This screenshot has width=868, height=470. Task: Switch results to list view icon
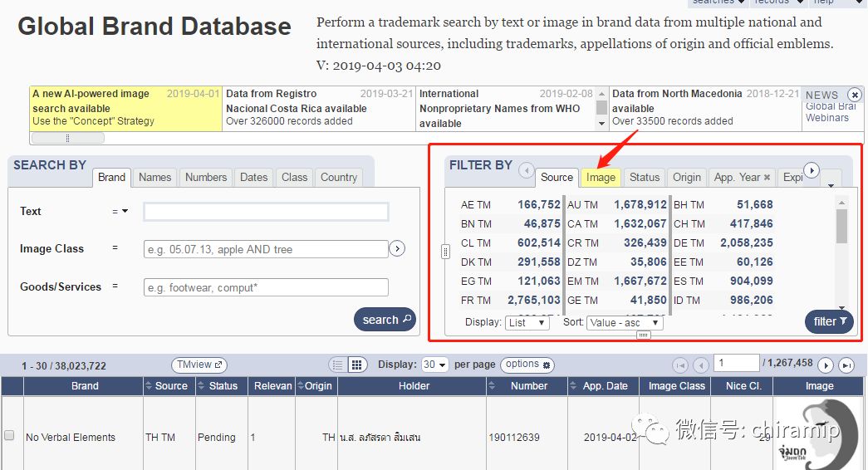pyautogui.click(x=338, y=365)
